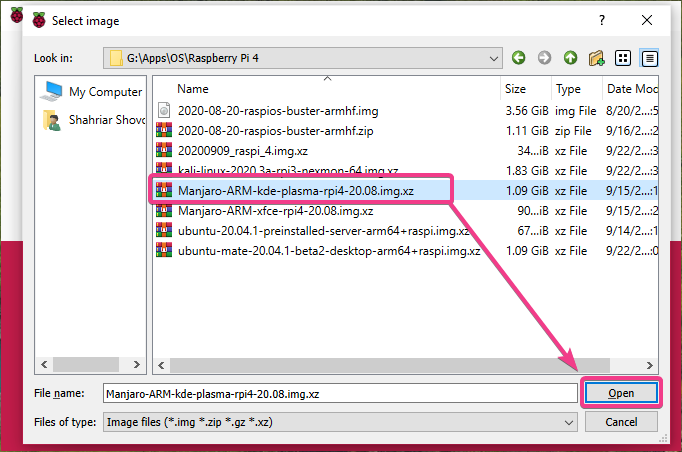Switch to detail list view mode
Viewport: 682px width, 452px height.
point(649,58)
